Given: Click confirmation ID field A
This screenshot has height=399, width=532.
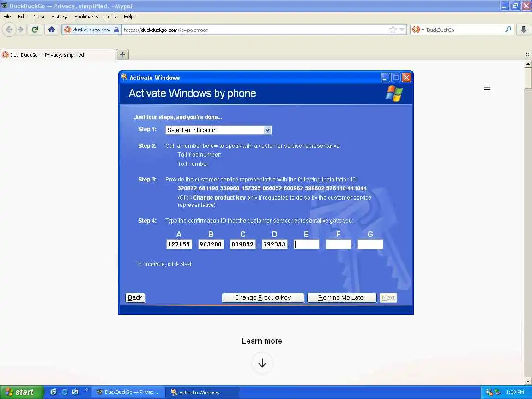Looking at the screenshot, I should [x=179, y=244].
